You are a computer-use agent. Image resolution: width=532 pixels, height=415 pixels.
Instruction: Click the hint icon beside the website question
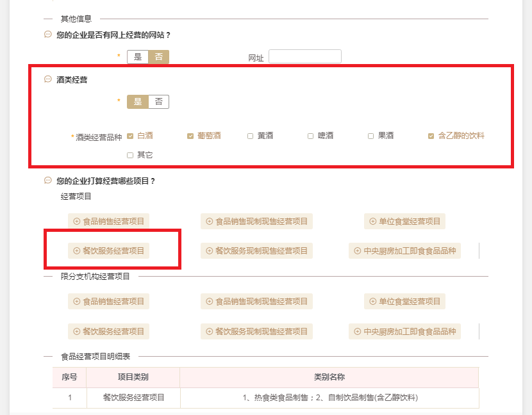[x=48, y=35]
